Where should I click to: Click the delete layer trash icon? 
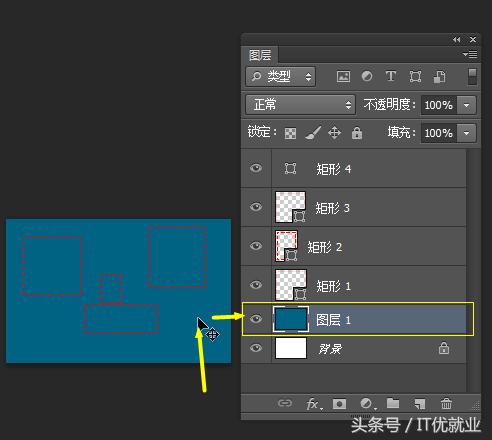click(x=446, y=404)
